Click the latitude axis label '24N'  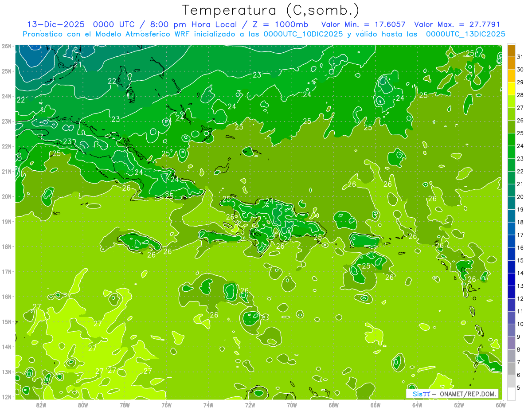7,96
